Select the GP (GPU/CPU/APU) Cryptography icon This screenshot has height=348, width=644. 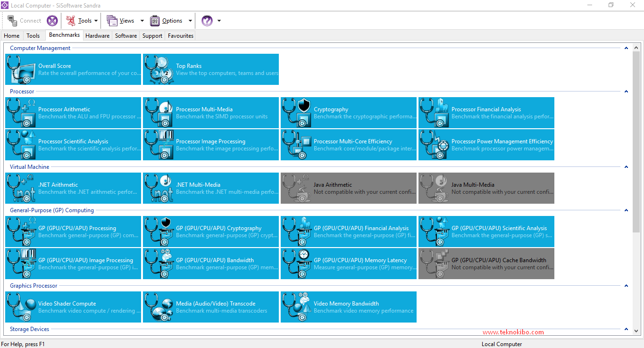(159, 232)
